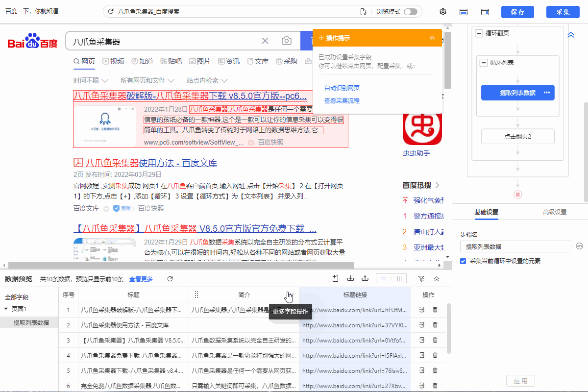Select the Baidu 视频 tab
Image resolution: width=588 pixels, height=392 pixels.
coord(113,61)
